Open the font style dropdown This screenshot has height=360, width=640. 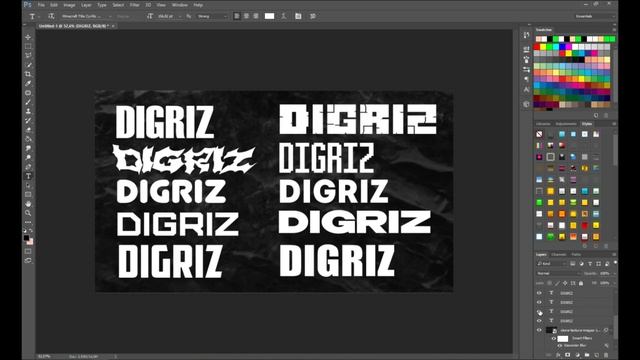[129, 16]
